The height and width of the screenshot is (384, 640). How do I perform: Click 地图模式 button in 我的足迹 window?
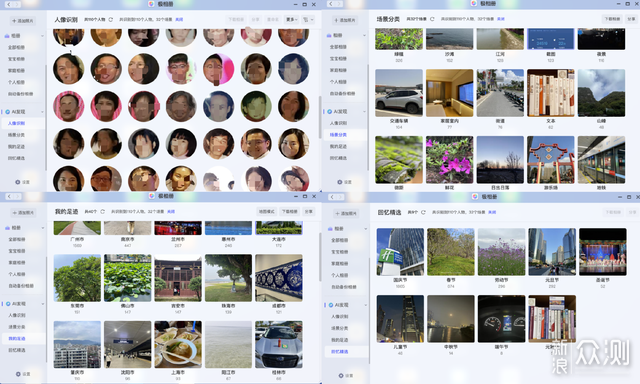(x=267, y=211)
